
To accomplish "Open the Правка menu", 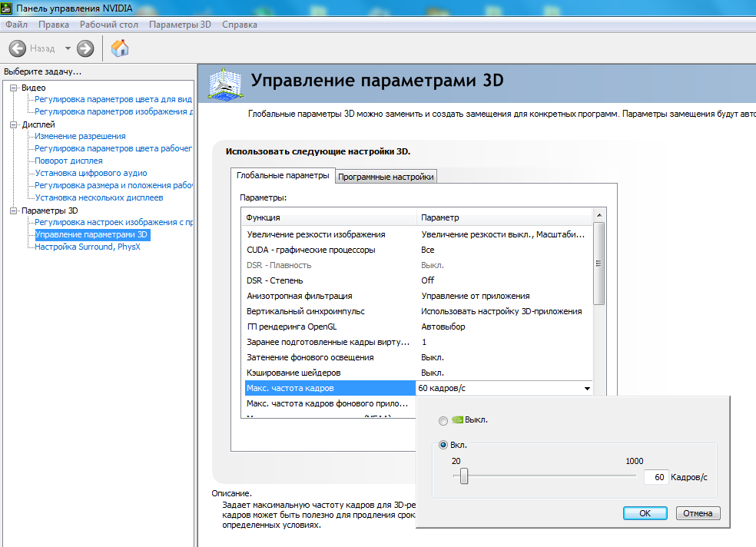I will [x=54, y=25].
